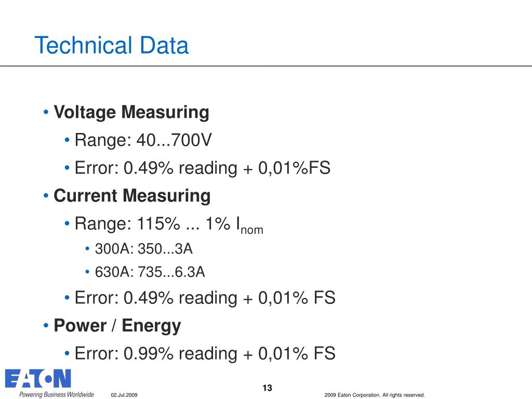Viewport: 532px width, 399px height.
Task: Click the Current Measuring heading
Action: coord(132,196)
